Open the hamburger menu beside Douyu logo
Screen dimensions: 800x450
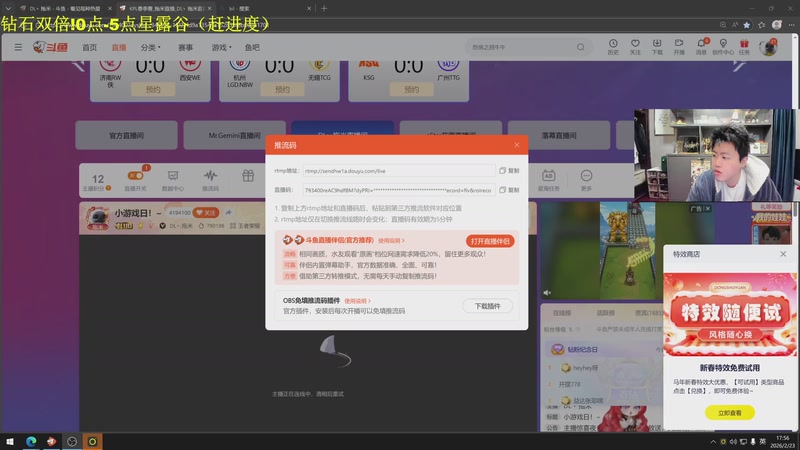pos(18,47)
